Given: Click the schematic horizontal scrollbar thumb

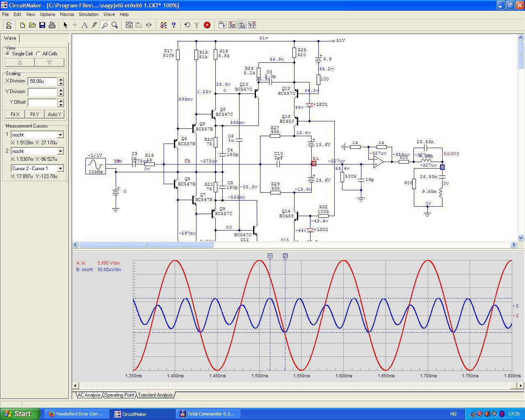Looking at the screenshot, I should pyautogui.click(x=146, y=245).
